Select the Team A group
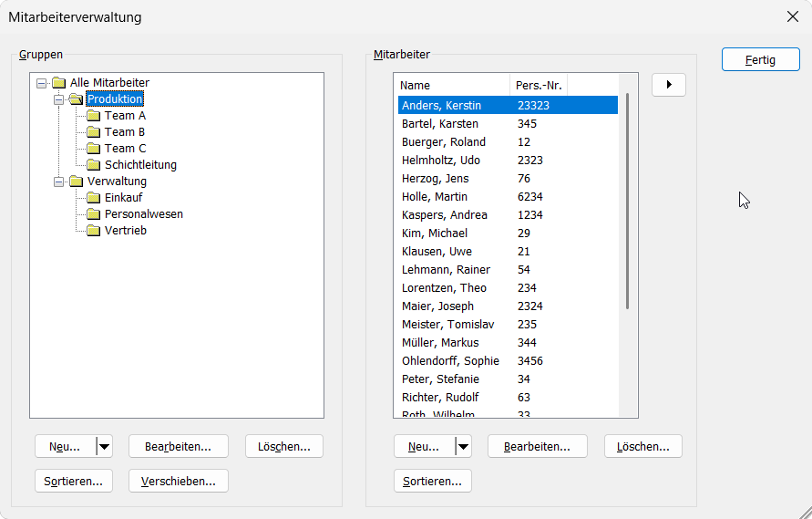Screen dimensions: 812x519 125,116
